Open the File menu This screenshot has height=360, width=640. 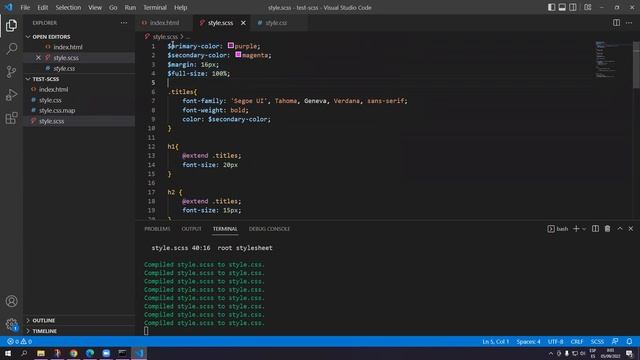pyautogui.click(x=25, y=7)
